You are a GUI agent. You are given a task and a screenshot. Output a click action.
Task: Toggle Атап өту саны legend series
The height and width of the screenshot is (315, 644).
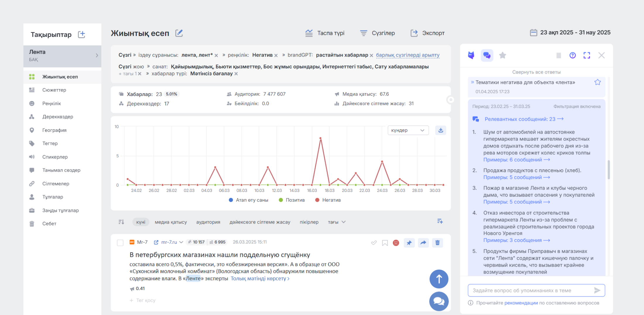tap(248, 200)
